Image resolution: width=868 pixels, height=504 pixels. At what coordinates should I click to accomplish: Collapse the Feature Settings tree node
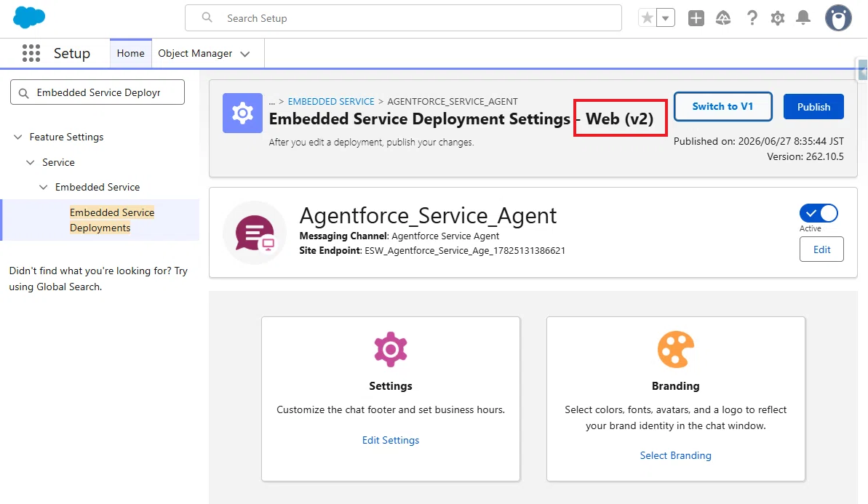[18, 137]
